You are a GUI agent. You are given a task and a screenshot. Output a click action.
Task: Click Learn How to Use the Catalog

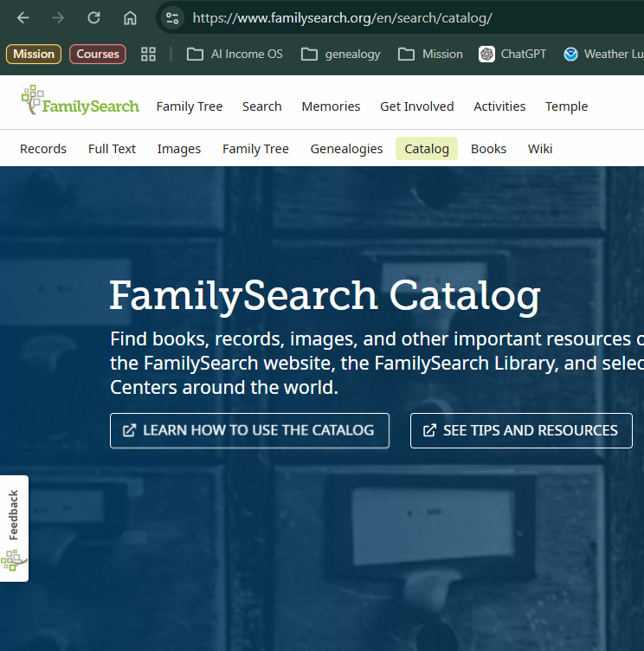pos(249,430)
